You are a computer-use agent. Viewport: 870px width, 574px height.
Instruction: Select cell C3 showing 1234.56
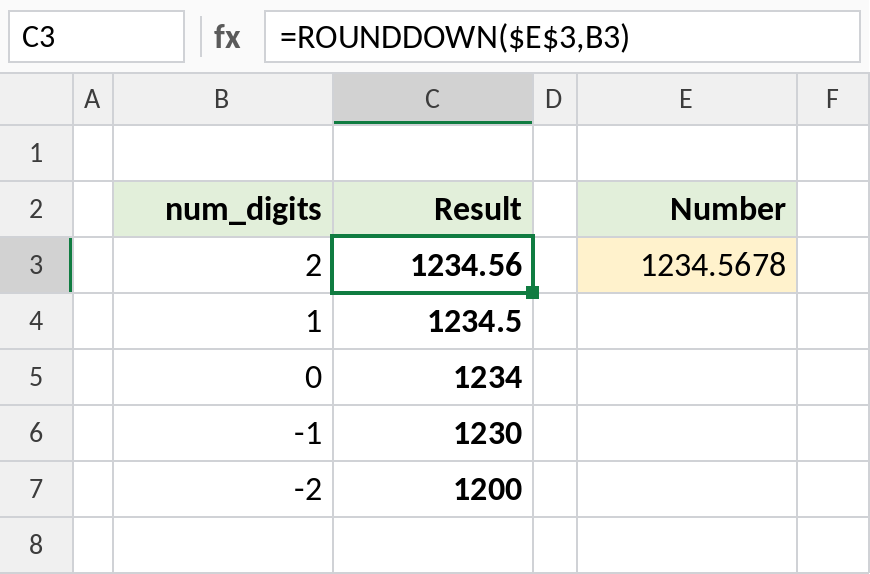pyautogui.click(x=433, y=265)
